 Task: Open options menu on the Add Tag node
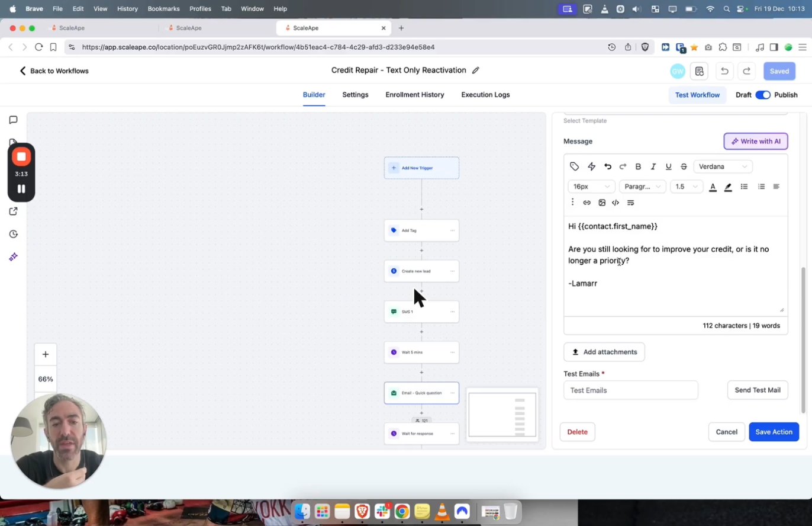[x=453, y=230]
